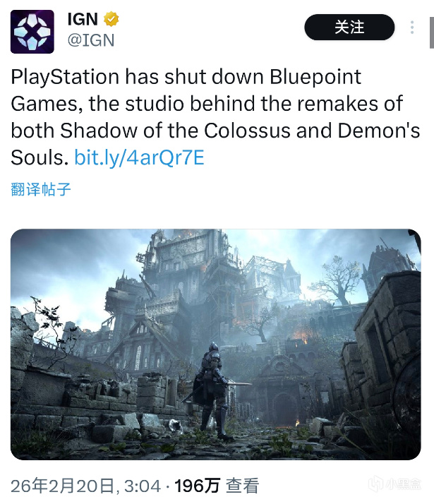Click 翻译帖子 to translate the post
Viewport: 434px width, 504px height.
41,189
